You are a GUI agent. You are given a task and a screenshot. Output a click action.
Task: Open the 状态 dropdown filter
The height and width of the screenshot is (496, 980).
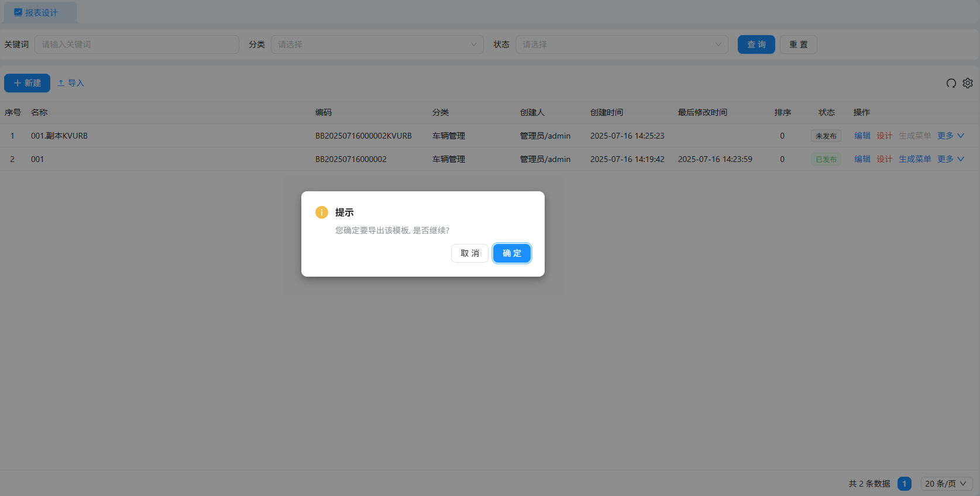(x=621, y=44)
